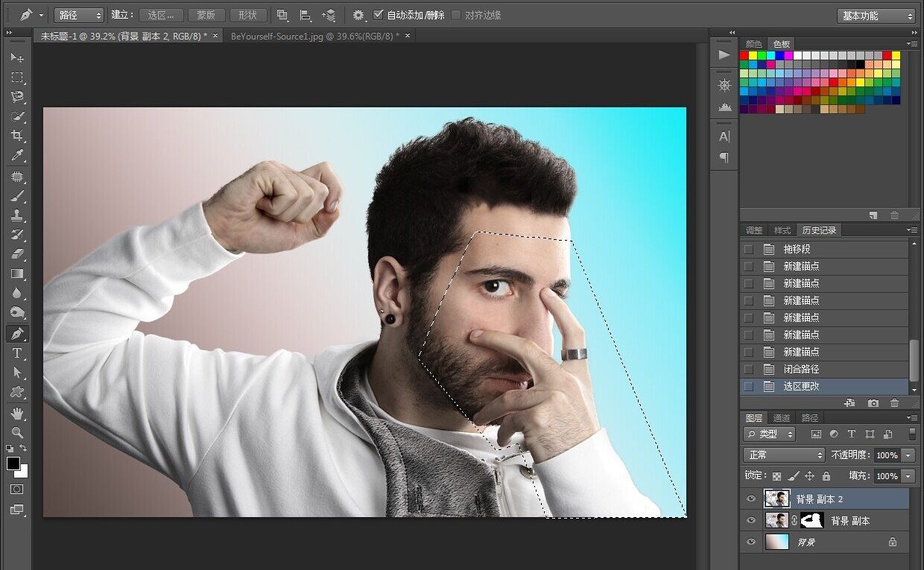Image resolution: width=924 pixels, height=570 pixels.
Task: Open the 不透明度 opacity slider arrow
Action: click(908, 455)
